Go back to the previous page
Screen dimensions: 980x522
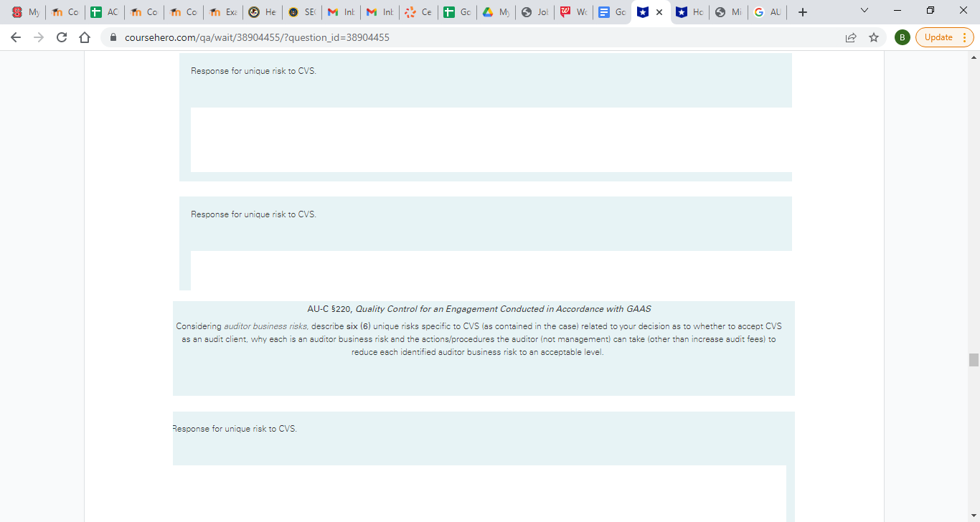(16, 37)
